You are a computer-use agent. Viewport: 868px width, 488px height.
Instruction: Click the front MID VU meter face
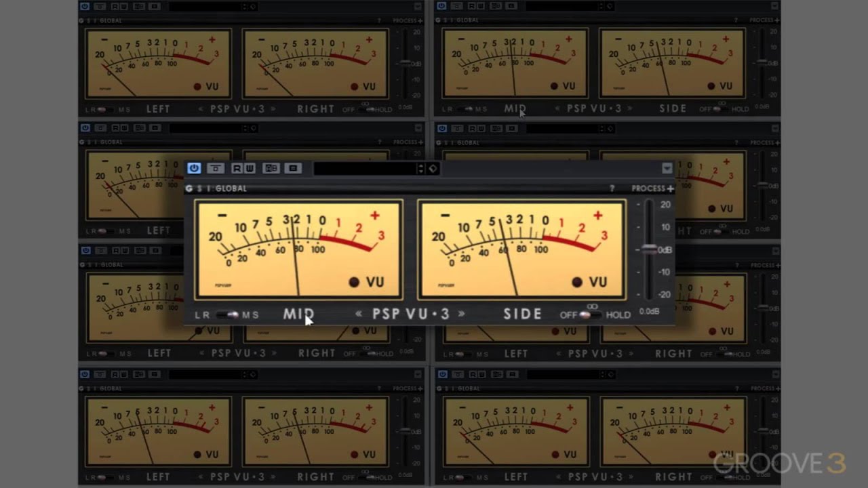tap(299, 249)
